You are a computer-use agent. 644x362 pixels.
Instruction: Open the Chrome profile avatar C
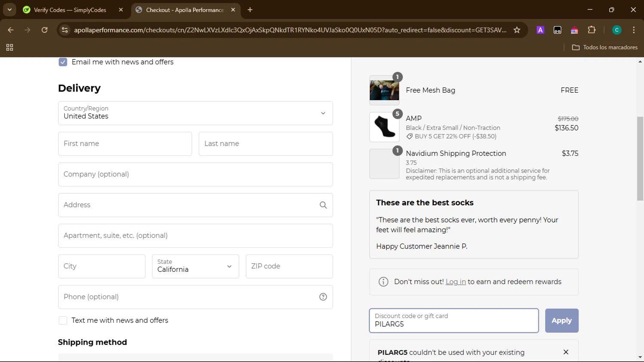[617, 30]
